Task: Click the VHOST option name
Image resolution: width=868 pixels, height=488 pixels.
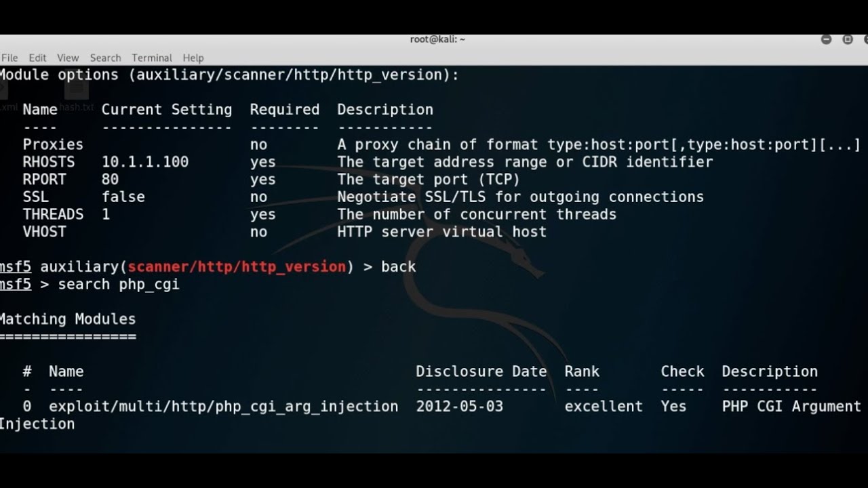Action: click(x=44, y=232)
